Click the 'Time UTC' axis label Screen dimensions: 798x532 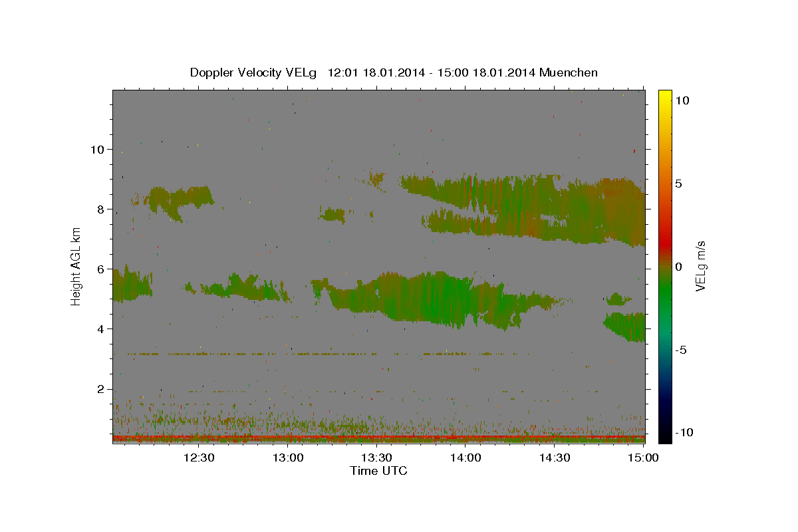point(378,471)
